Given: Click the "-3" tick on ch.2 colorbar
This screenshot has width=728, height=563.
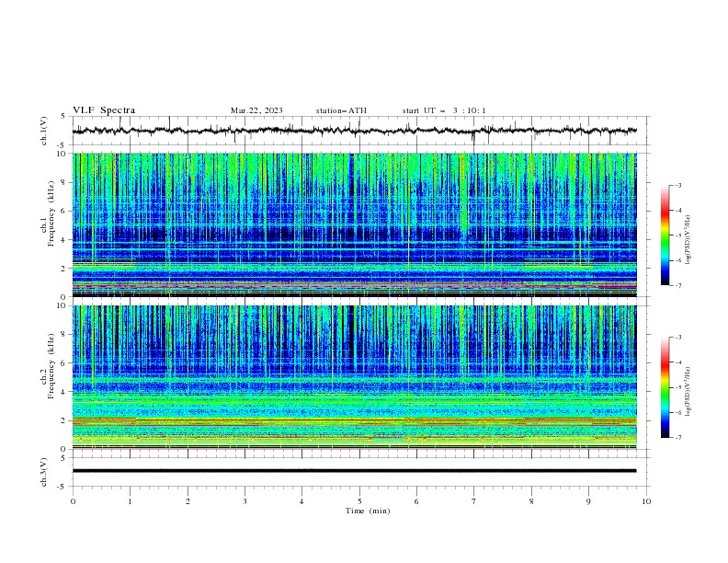Looking at the screenshot, I should 677,338.
